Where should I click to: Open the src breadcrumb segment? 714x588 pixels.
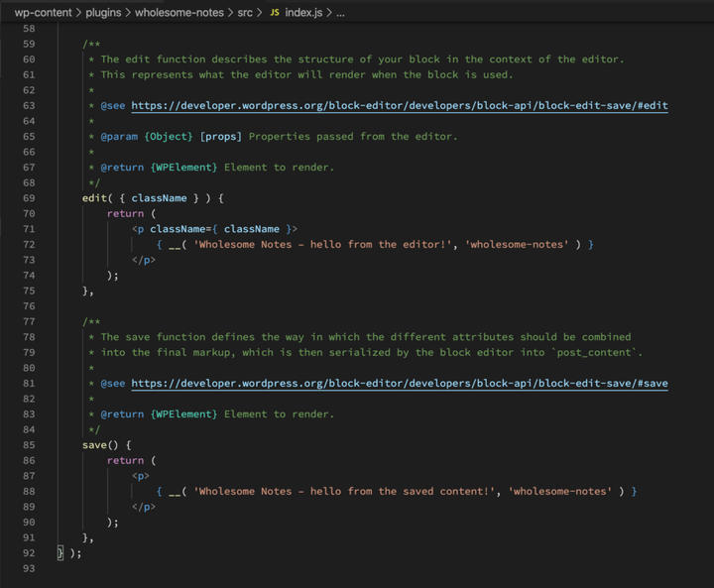[245, 13]
